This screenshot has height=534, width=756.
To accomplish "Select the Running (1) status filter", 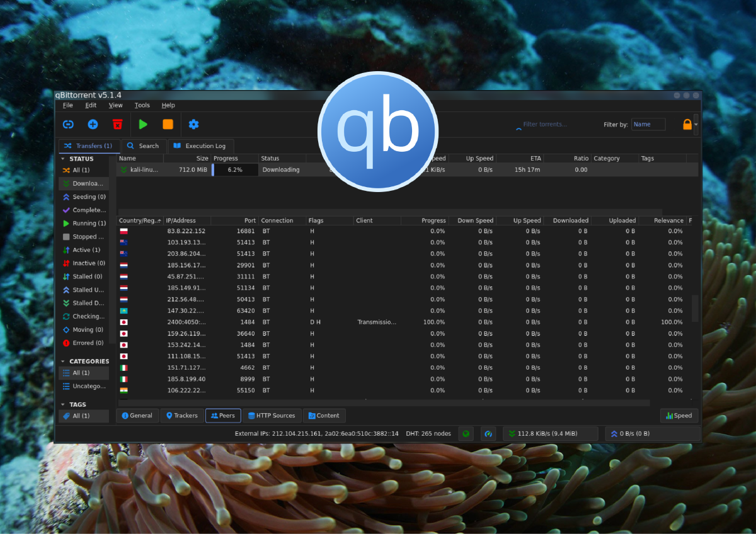I will pos(84,224).
